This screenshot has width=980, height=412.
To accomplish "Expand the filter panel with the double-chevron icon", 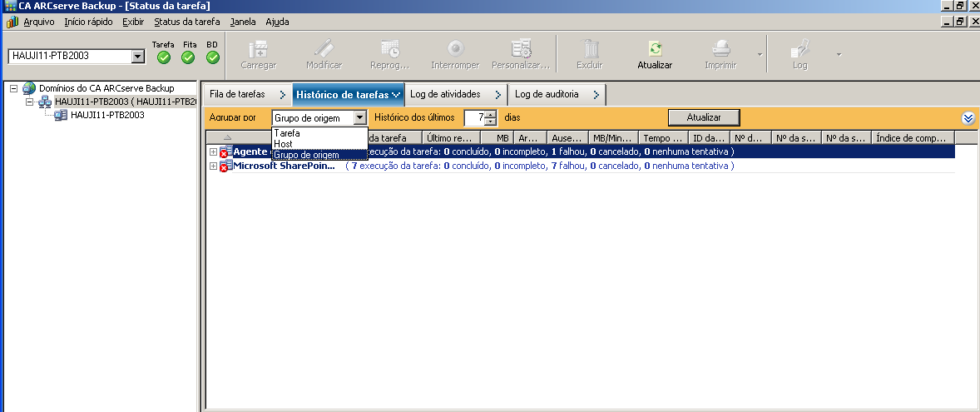I will 968,118.
